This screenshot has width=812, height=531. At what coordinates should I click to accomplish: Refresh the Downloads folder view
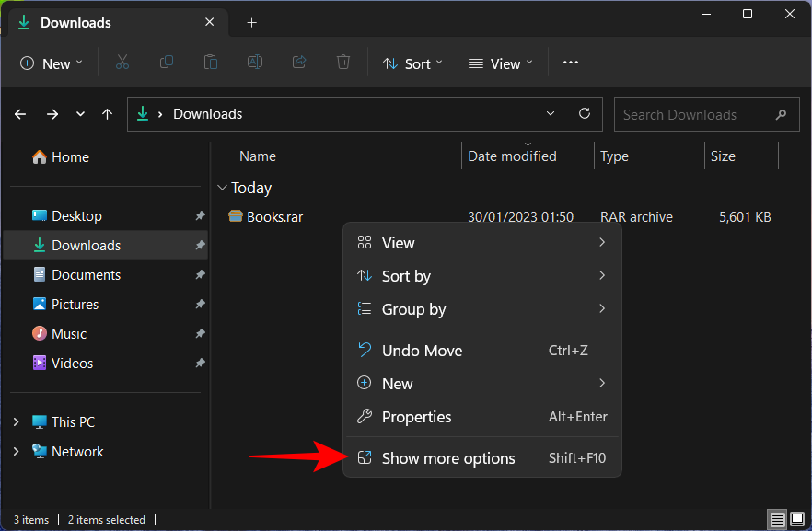tap(584, 114)
